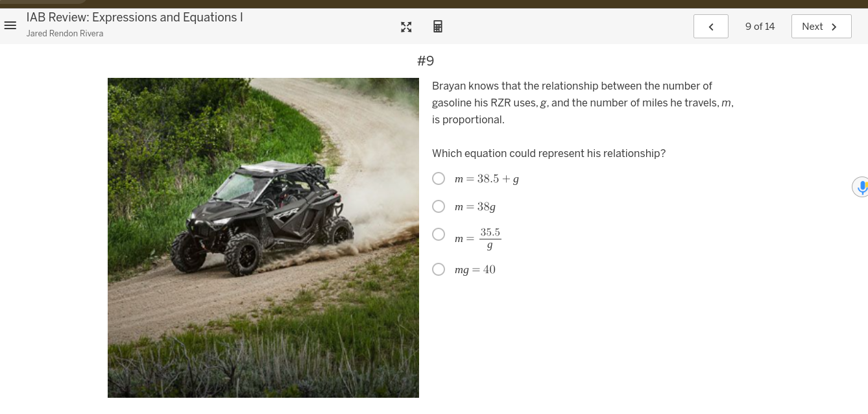Click the equation text m = 38g
Viewport: 868px width, 414px height.
475,207
